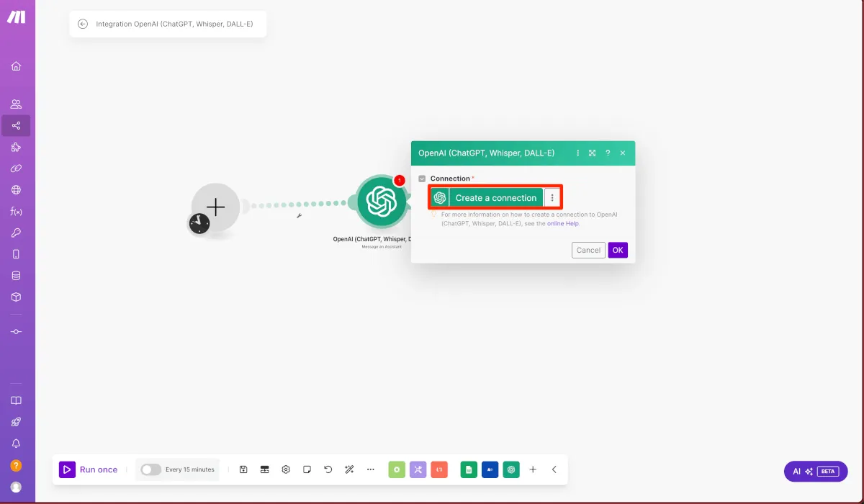This screenshot has width=864, height=504.
Task: Add a favorite with the plus icon
Action: pyautogui.click(x=533, y=469)
